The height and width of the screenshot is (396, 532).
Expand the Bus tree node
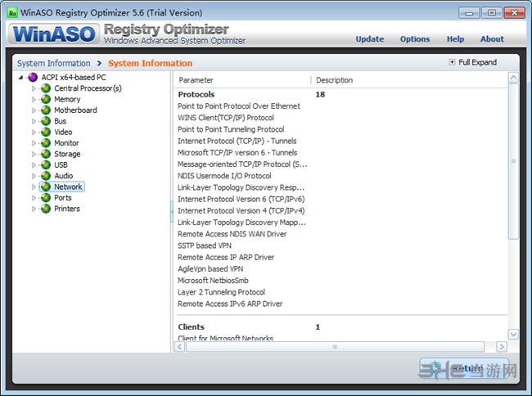tap(34, 121)
